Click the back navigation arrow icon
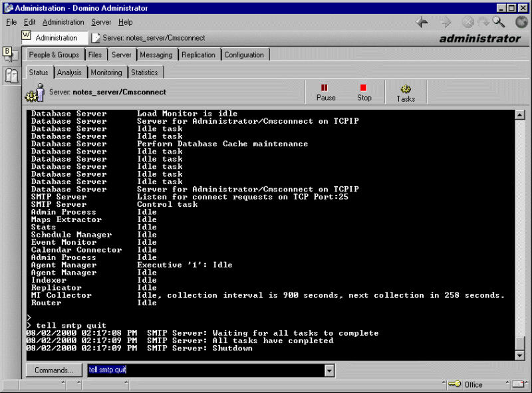Image resolution: width=532 pixels, height=393 pixels. pos(422,23)
